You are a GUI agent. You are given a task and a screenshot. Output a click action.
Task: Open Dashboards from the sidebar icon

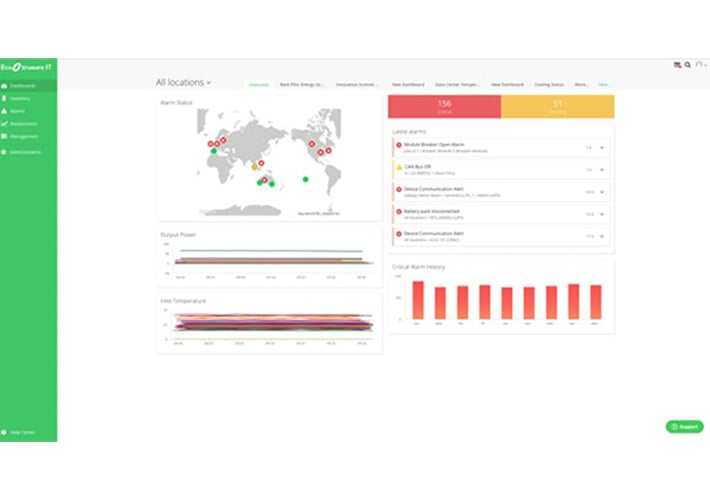[4, 86]
